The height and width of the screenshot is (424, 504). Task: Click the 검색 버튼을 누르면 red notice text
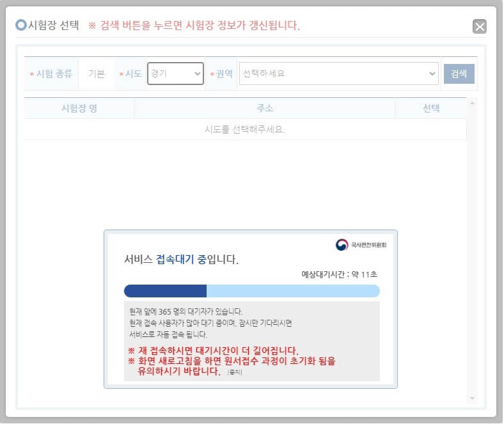click(194, 25)
